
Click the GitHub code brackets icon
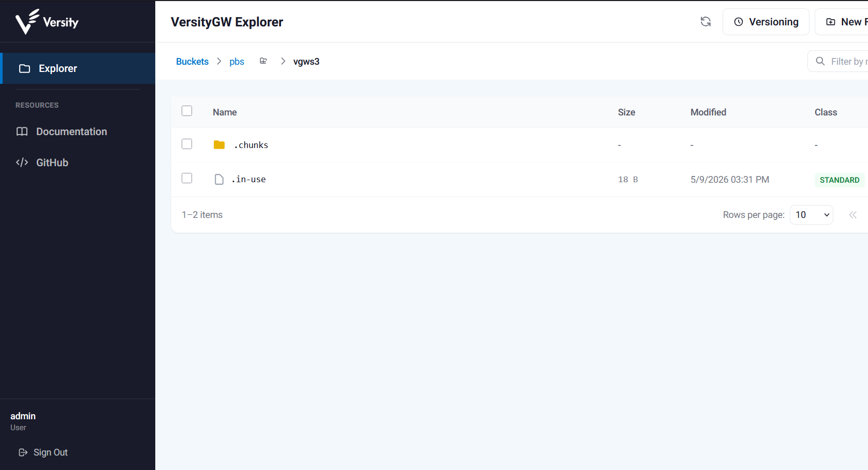22,163
